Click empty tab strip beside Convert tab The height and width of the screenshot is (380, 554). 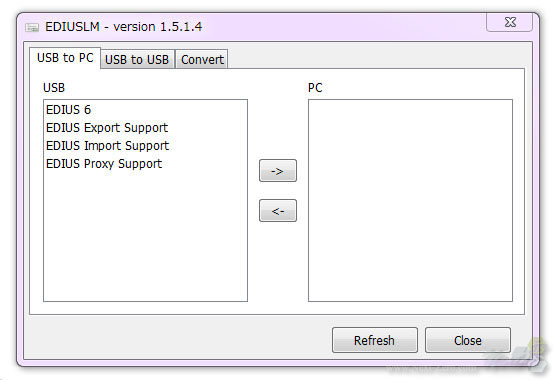pos(376,58)
